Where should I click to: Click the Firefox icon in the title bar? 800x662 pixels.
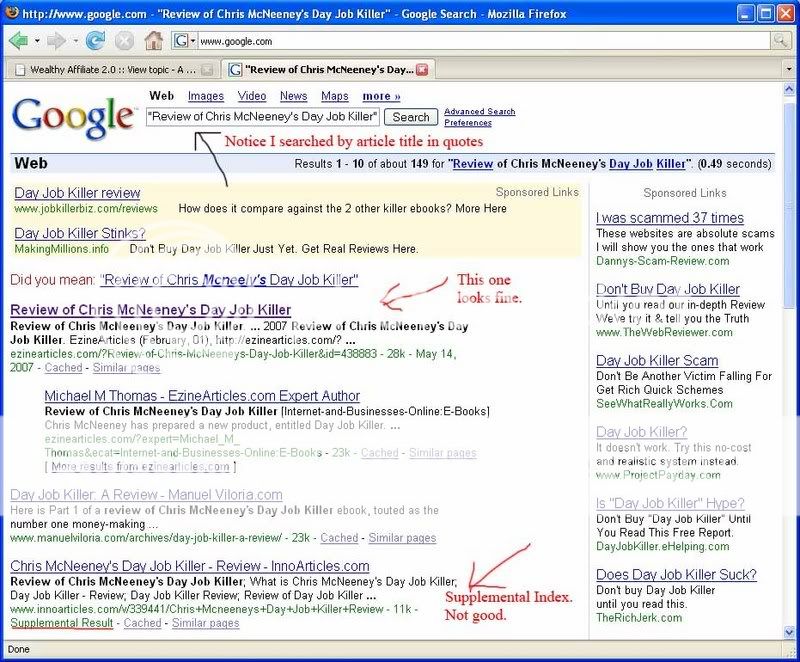coord(11,13)
